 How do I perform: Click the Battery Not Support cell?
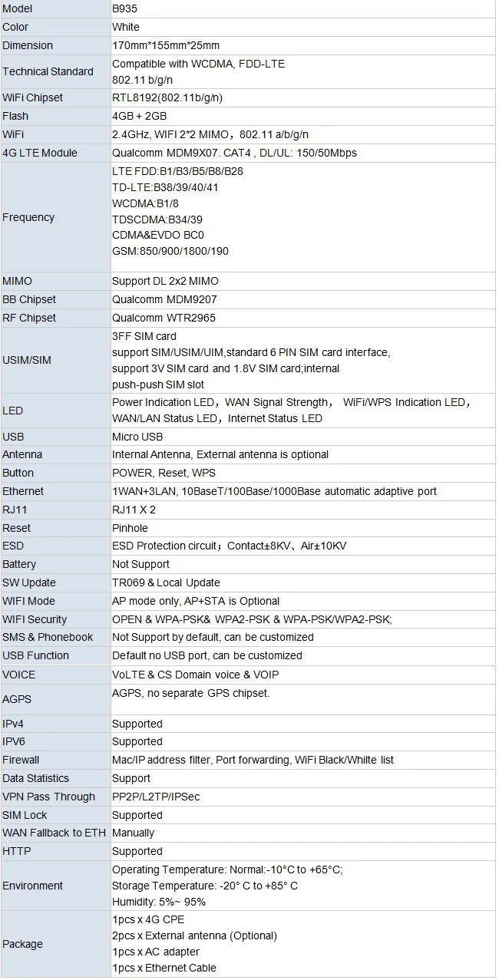(302, 564)
